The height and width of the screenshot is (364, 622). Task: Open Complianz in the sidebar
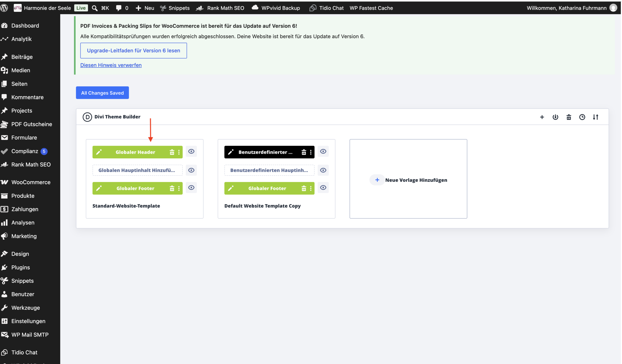click(30, 151)
